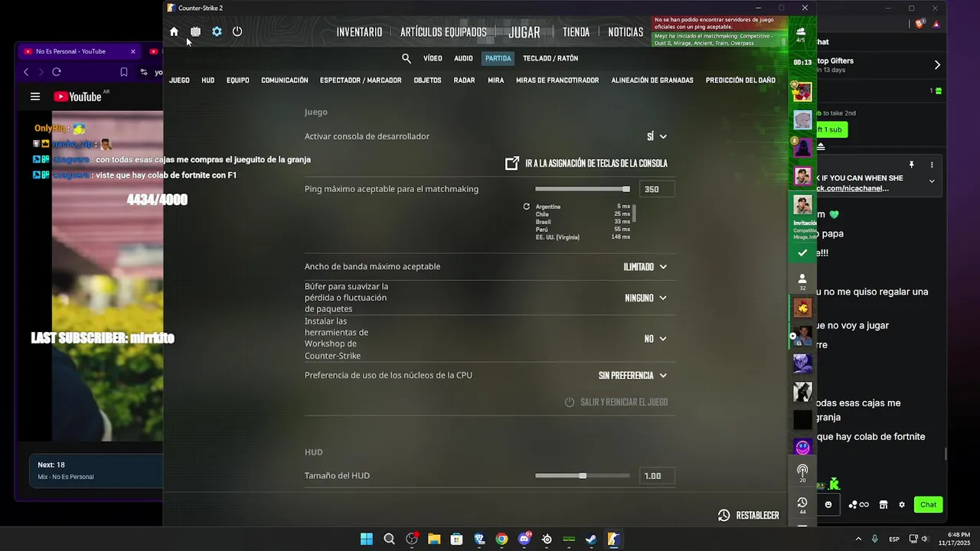
Task: Select the PARTIDA settings tab
Action: [x=498, y=58]
